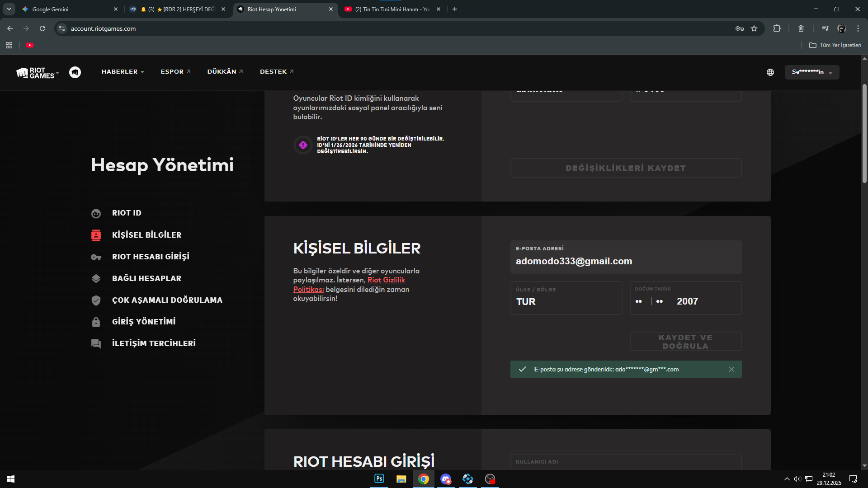868x488 pixels.
Task: Open Chrome from the taskbar
Action: [424, 479]
